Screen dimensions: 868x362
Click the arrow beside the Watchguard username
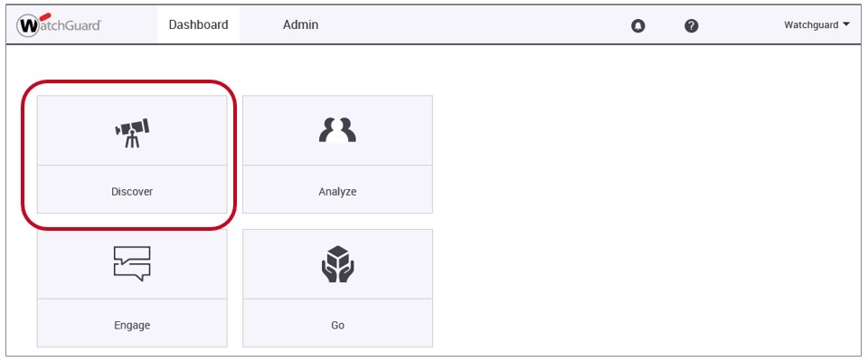tap(846, 24)
